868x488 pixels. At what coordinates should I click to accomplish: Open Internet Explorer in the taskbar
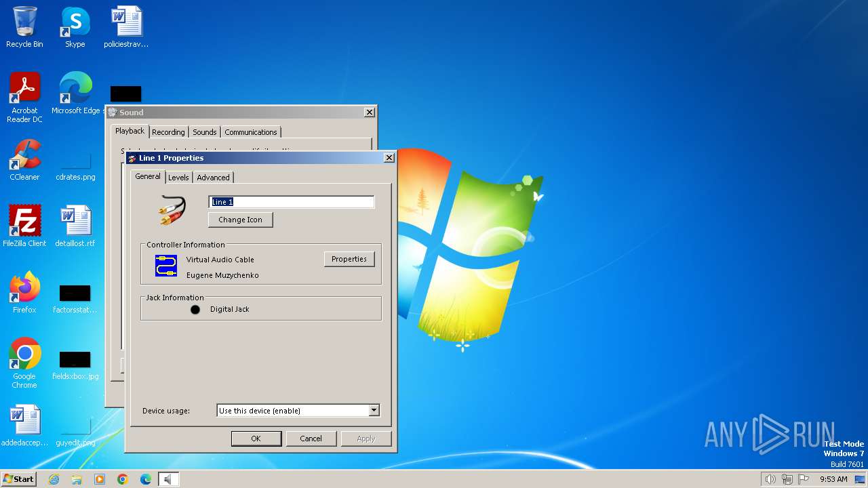(54, 479)
